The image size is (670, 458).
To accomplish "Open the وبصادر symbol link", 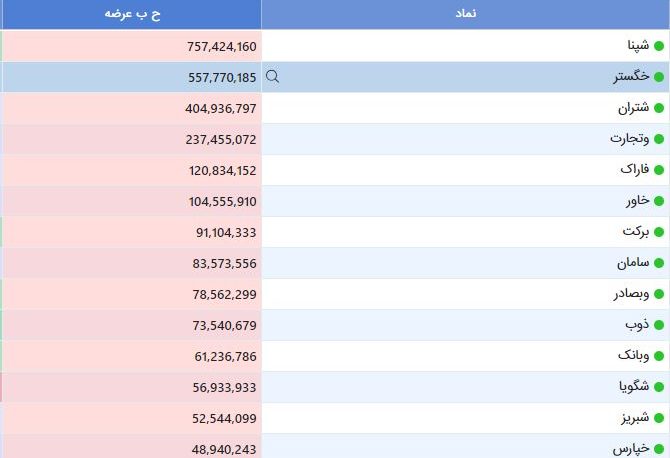I will pos(632,294).
